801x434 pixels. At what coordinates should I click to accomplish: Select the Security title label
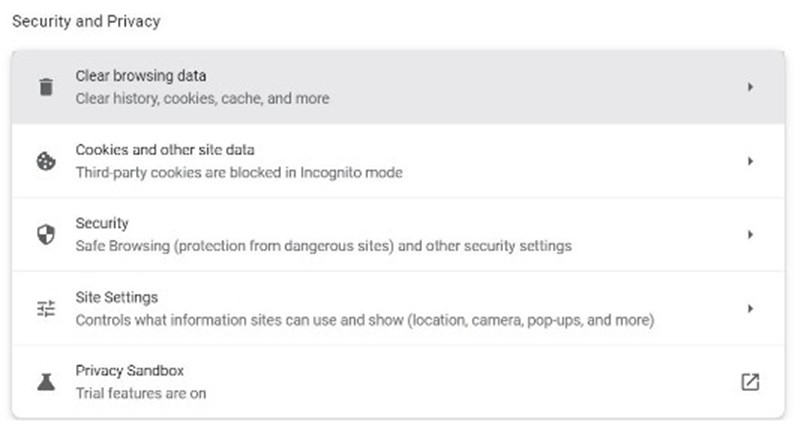point(102,224)
